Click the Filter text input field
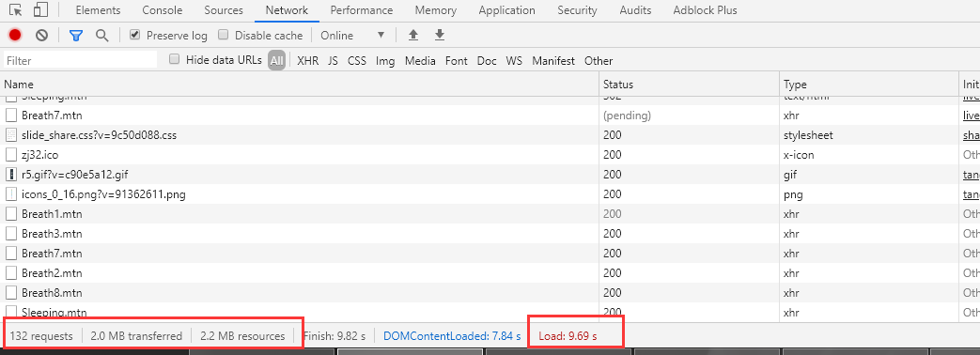This screenshot has width=980, height=355. coord(80,60)
